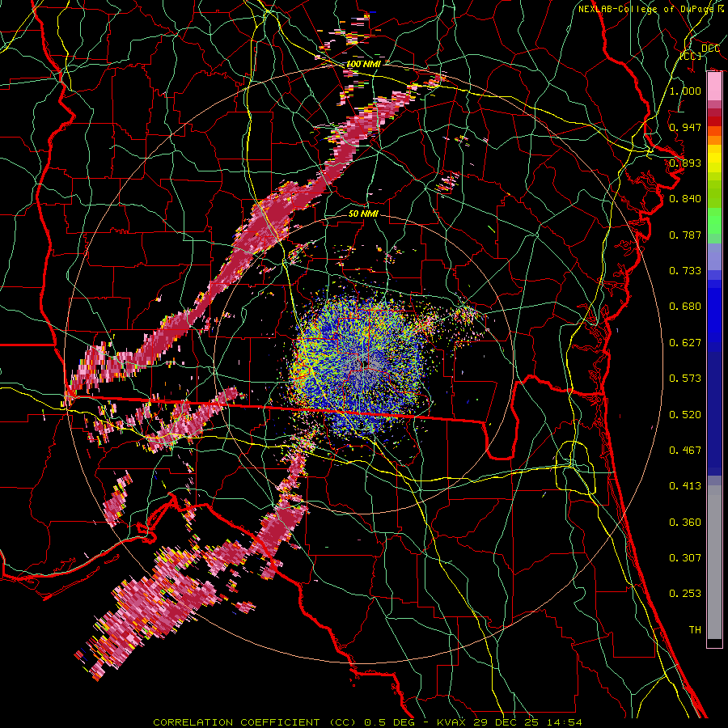Viewport: 728px width, 728px height.
Task: Click the Correlation Coefficient KVAX caption text
Action: point(367,722)
